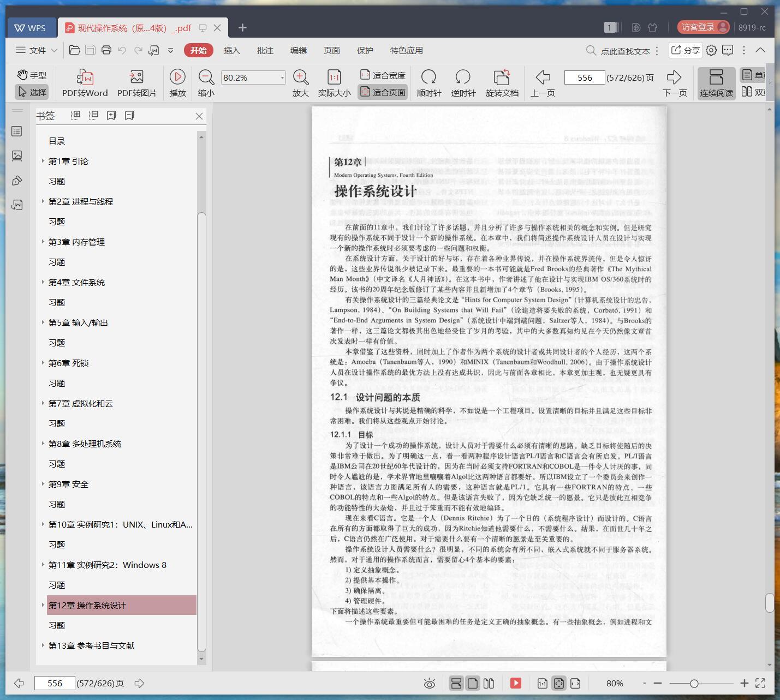Open feedback chat bubble icon
Viewport: 780px width, 700px height.
point(728,50)
